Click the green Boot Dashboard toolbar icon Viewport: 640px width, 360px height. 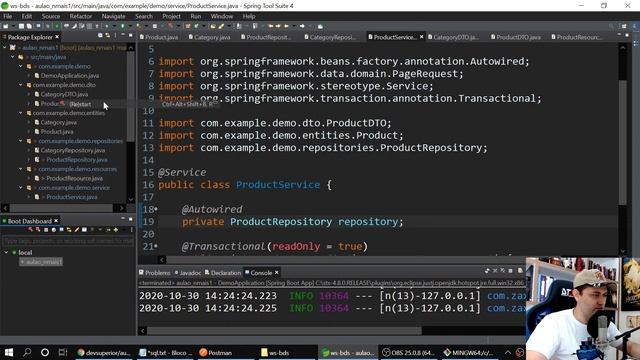56,26
